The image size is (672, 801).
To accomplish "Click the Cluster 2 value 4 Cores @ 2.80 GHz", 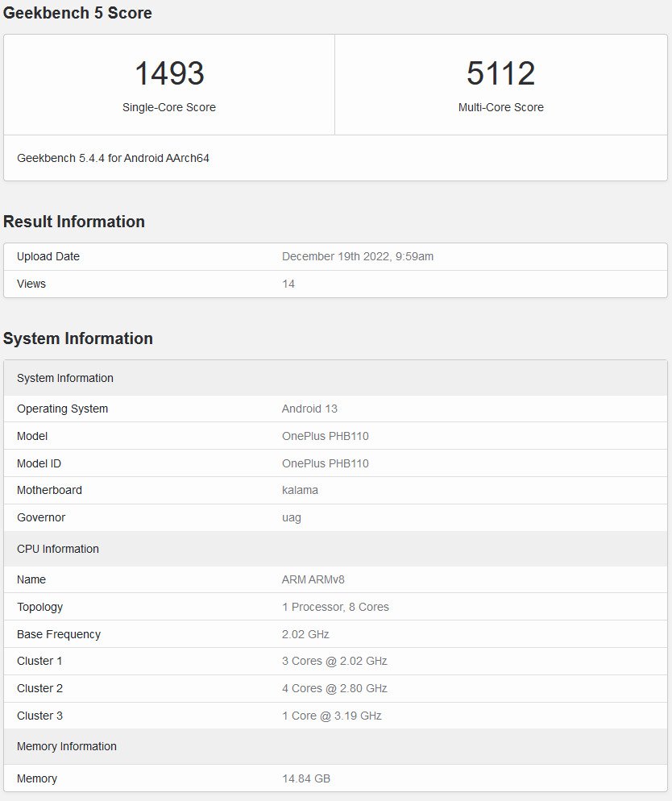I will click(334, 688).
